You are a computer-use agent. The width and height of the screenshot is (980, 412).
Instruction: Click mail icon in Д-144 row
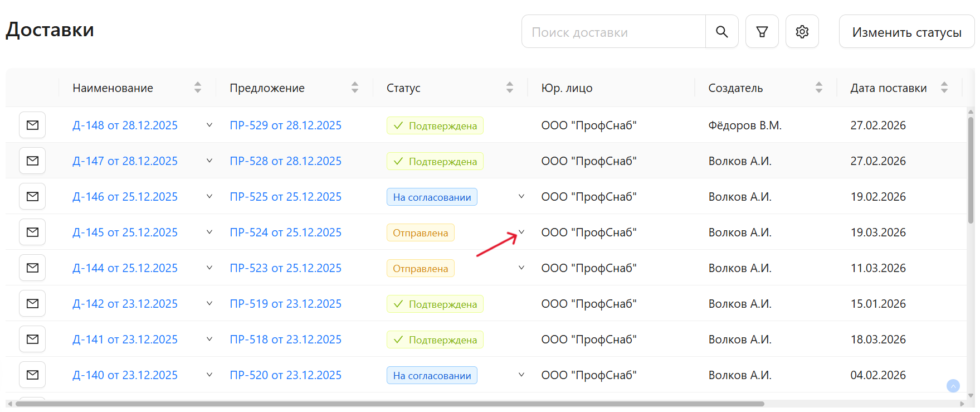32,268
